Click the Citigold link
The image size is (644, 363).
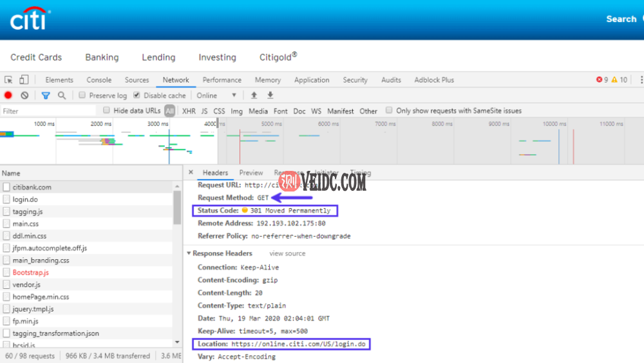(278, 57)
